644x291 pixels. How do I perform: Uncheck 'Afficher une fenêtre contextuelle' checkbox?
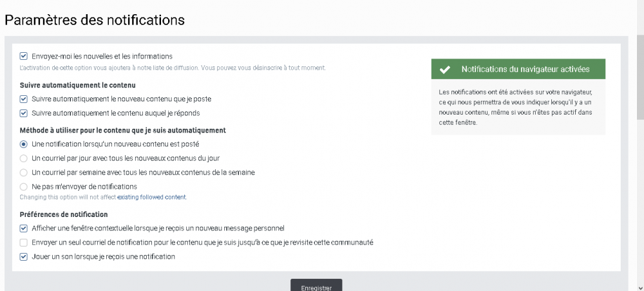pyautogui.click(x=24, y=228)
